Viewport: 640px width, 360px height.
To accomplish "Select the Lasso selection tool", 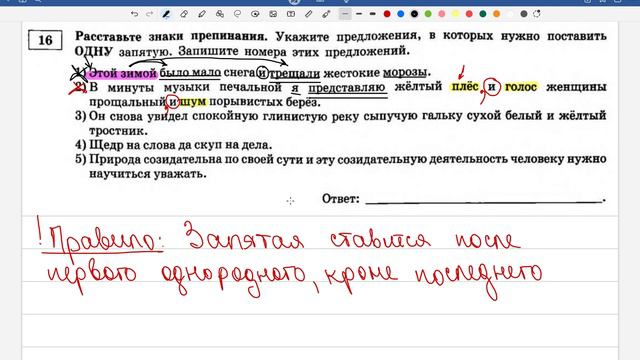I will [237, 14].
